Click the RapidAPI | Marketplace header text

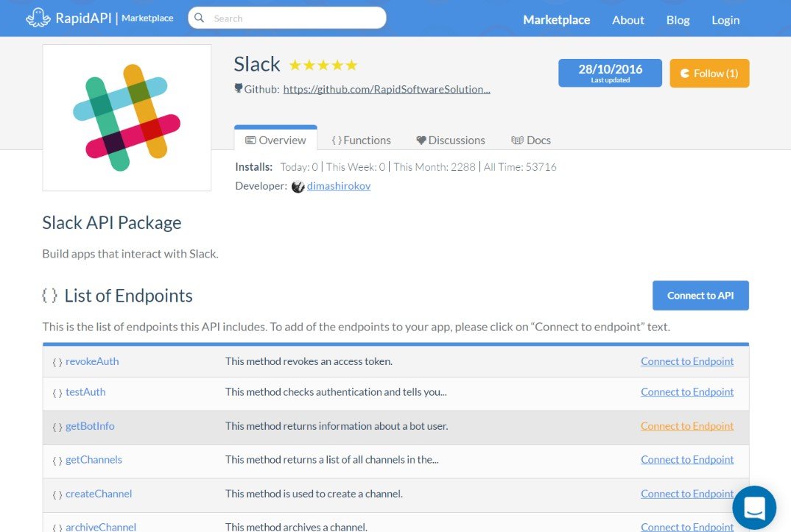click(114, 18)
